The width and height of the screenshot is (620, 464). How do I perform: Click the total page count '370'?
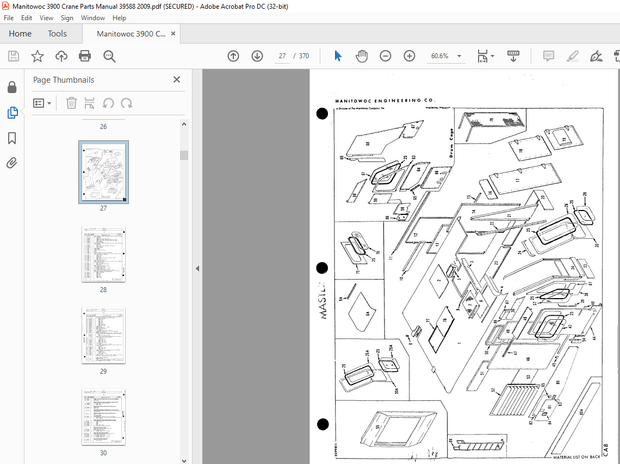click(x=304, y=56)
